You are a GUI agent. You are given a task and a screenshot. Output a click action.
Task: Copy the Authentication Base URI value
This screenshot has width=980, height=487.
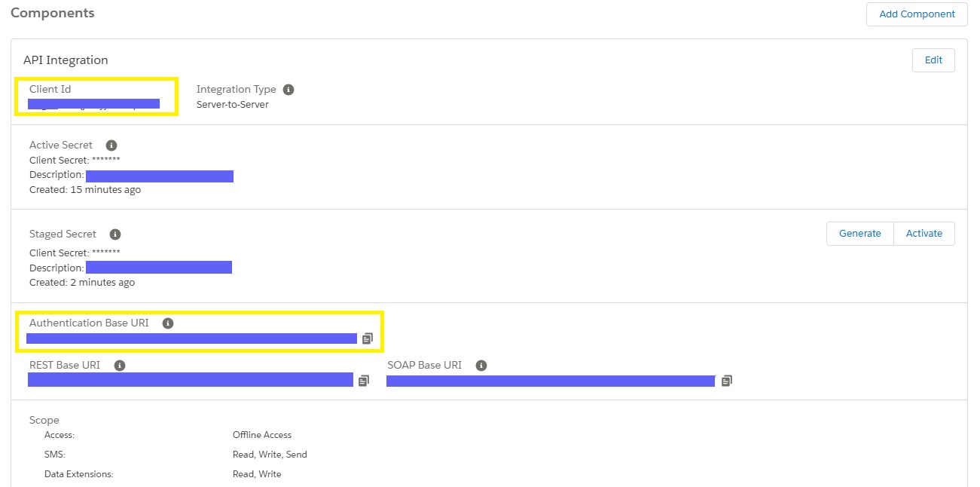pos(368,338)
